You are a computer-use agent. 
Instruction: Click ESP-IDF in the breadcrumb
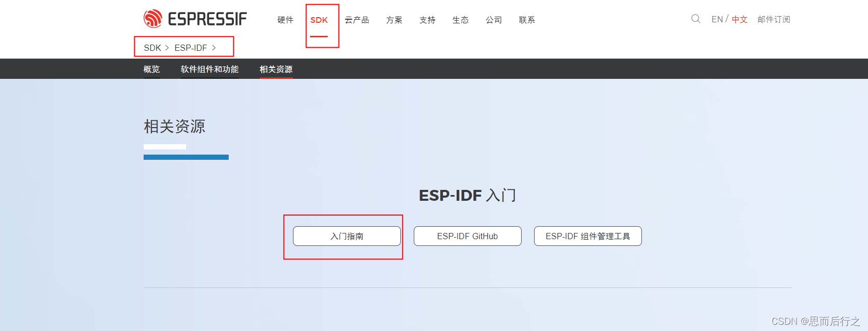pos(190,48)
